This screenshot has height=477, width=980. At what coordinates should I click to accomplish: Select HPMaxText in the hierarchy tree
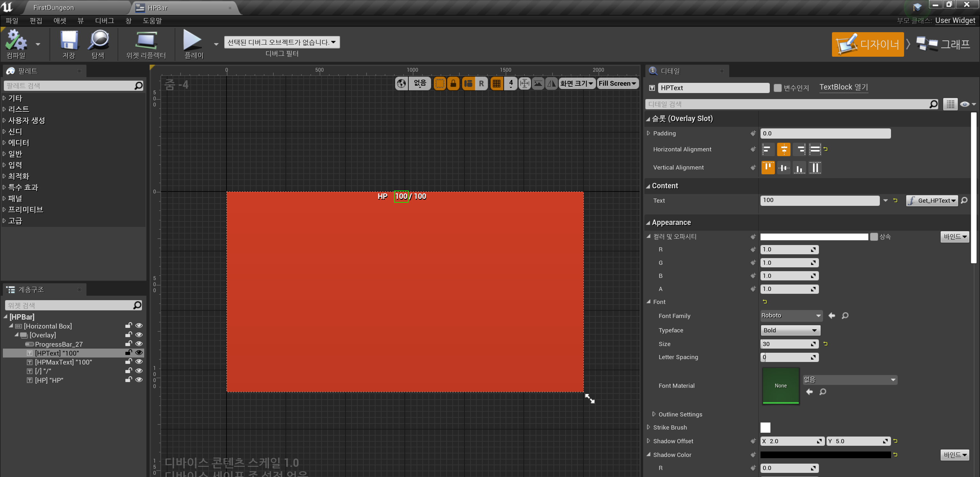[x=63, y=362]
